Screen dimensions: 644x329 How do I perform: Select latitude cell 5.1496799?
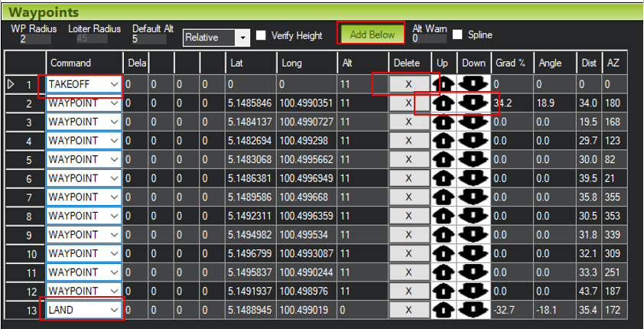coord(251,253)
